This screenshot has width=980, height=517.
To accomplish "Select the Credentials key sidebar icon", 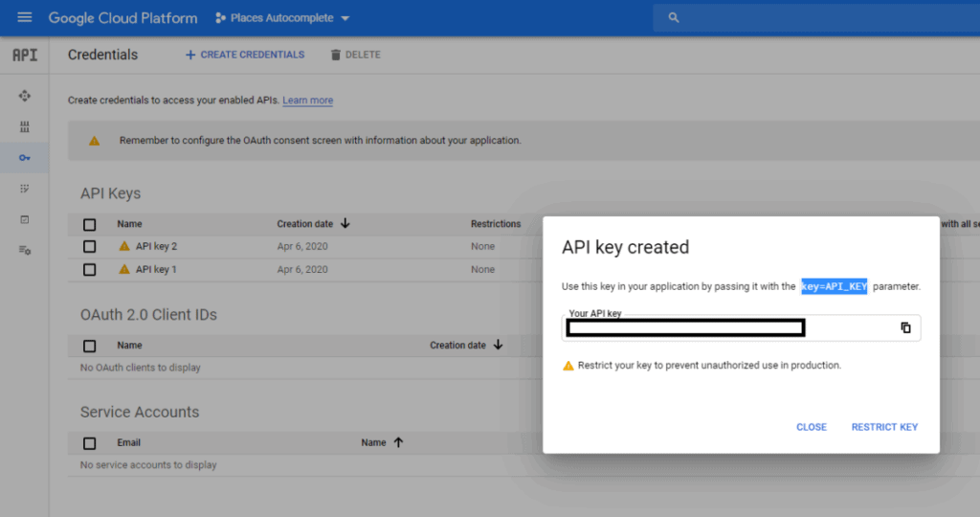I will (x=25, y=158).
